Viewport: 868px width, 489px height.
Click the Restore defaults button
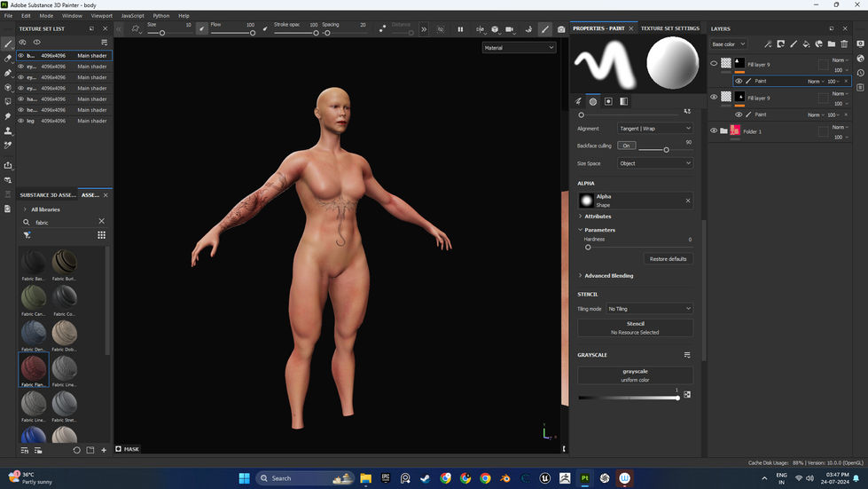[668, 259]
